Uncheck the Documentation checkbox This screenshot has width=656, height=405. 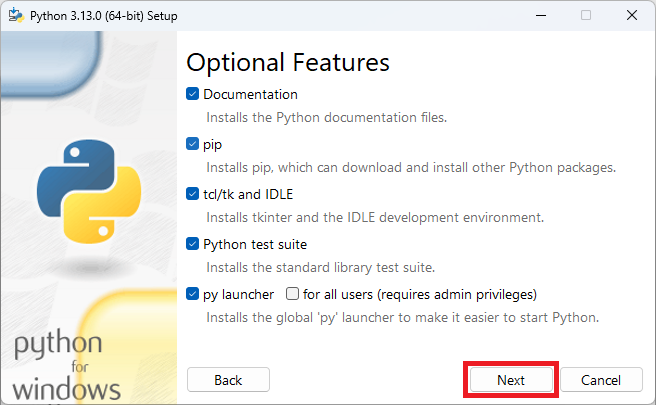click(x=192, y=94)
